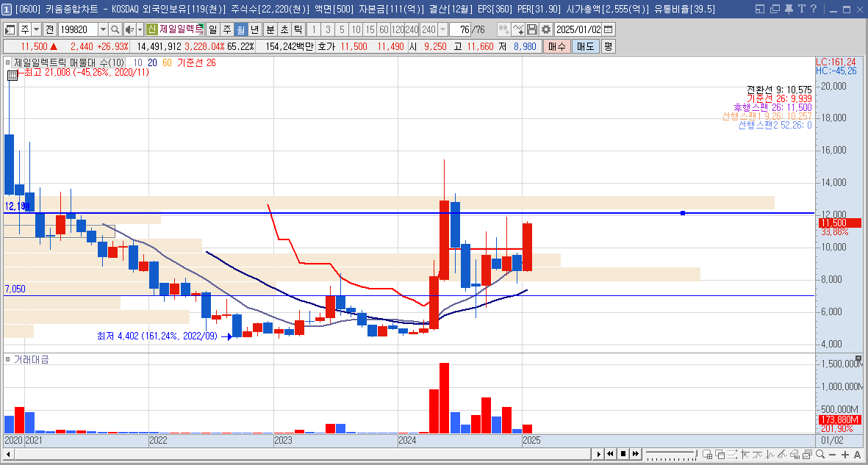The height and width of the screenshot is (465, 868).
Task: Click title bar layout window icon
Action: 760,9
